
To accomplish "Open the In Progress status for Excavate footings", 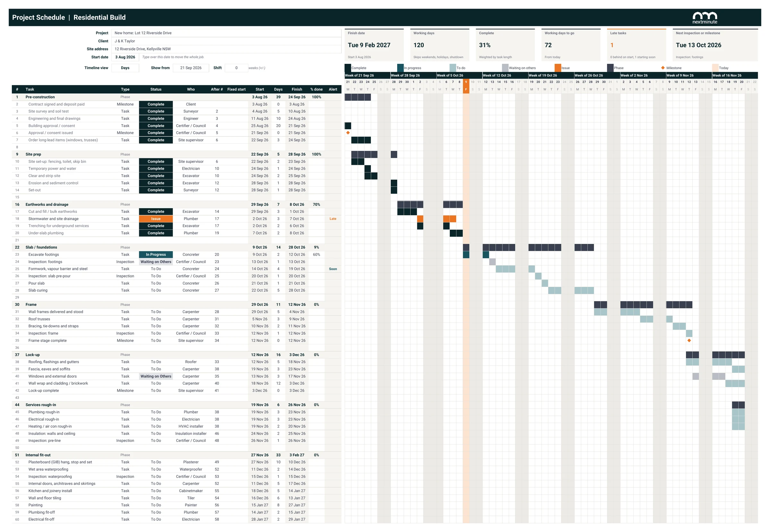I will click(x=156, y=254).
